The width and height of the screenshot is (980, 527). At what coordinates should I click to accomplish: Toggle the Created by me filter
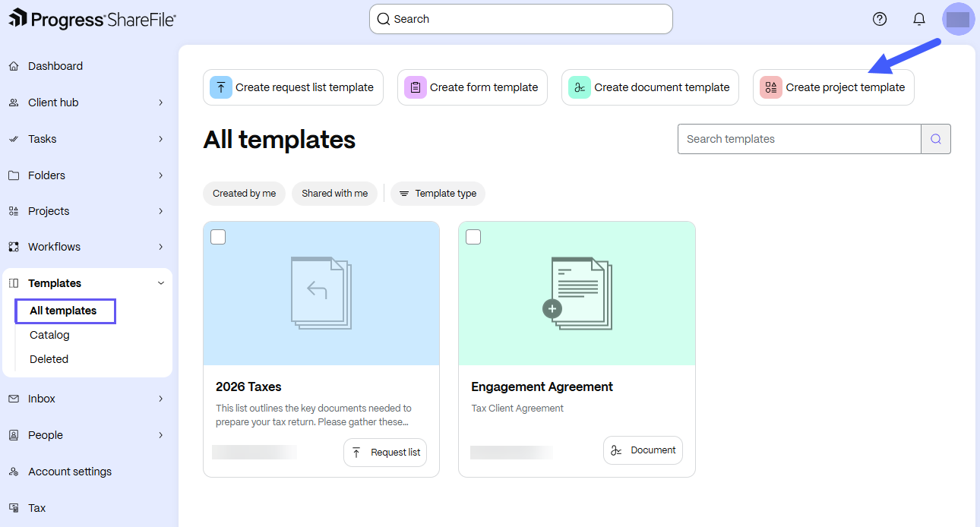tap(245, 194)
